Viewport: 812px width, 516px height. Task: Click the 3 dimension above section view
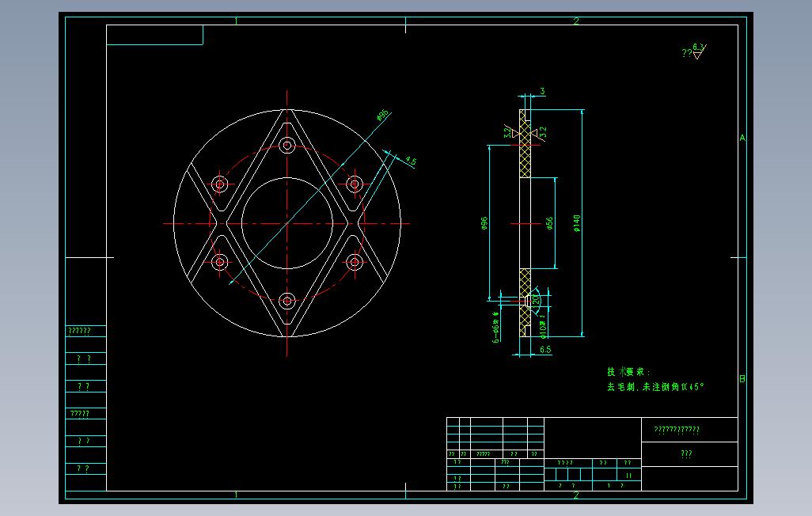(x=542, y=91)
